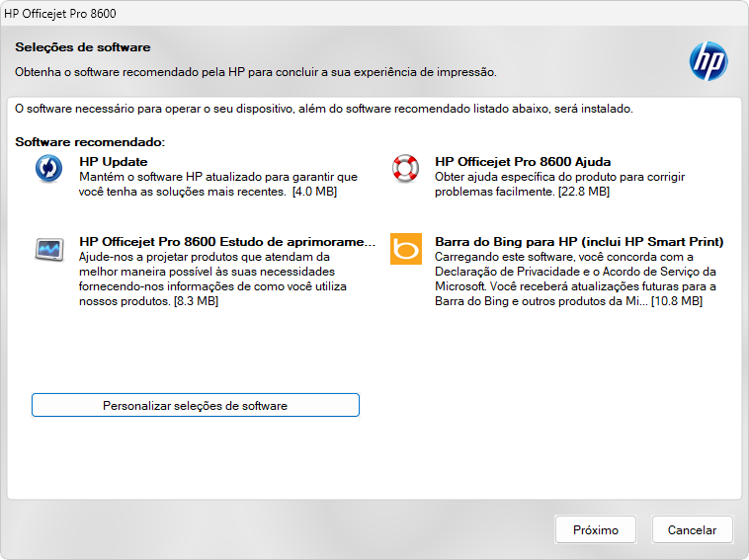Click the [10.8 MB] size text
The width and height of the screenshot is (749, 560).
click(677, 301)
